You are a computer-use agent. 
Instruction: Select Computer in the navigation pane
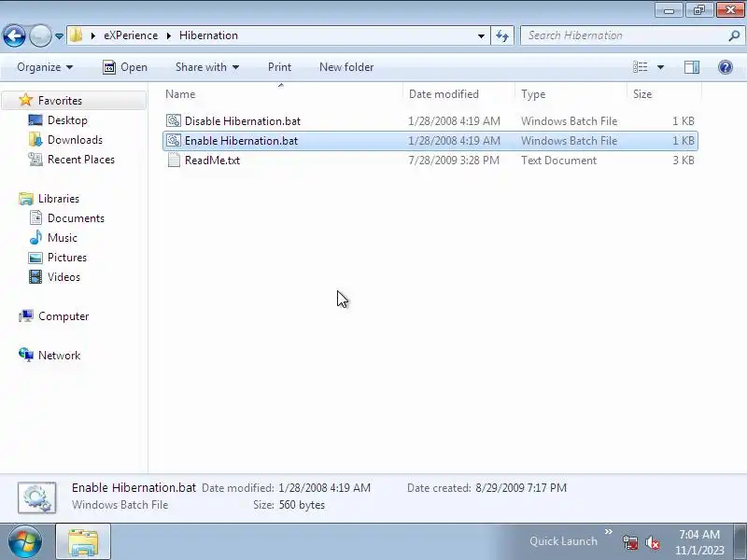[x=63, y=316]
